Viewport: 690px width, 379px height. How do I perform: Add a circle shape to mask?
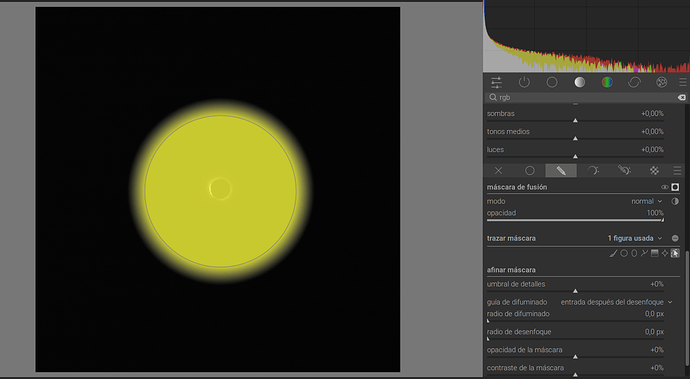tap(624, 253)
